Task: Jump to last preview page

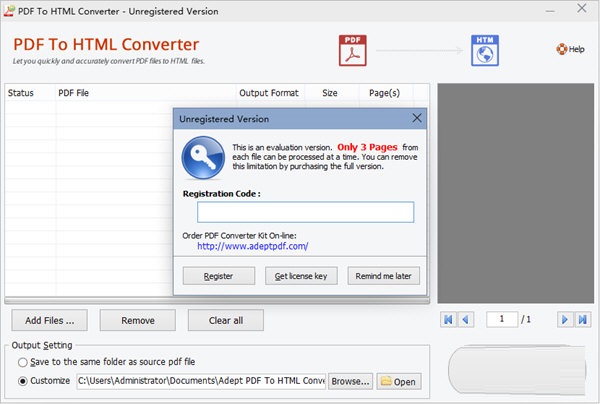Action: click(x=582, y=319)
